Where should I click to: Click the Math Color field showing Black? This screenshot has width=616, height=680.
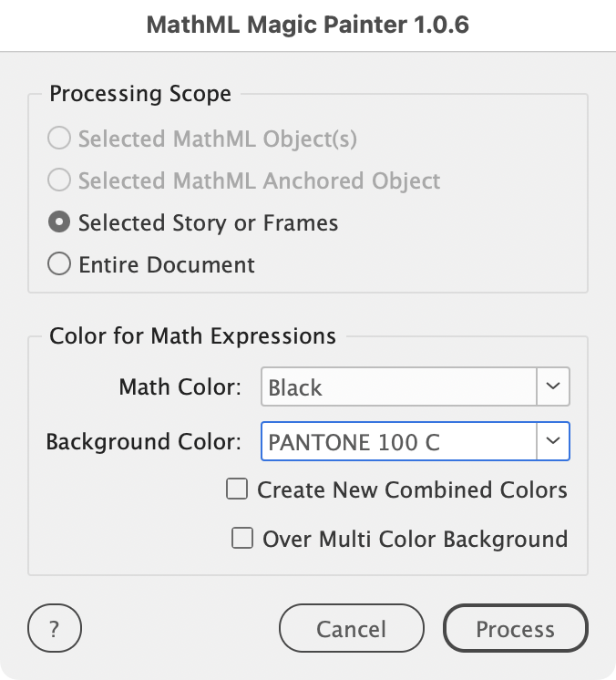(x=398, y=387)
